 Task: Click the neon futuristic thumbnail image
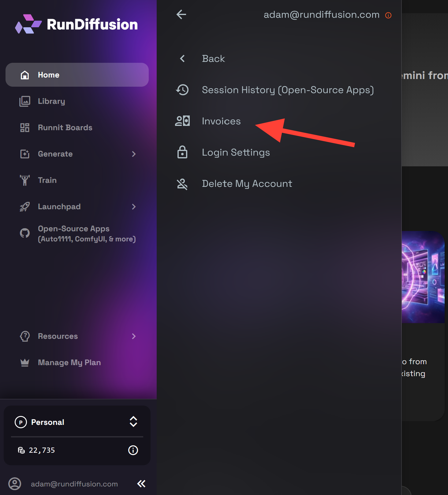tap(423, 277)
